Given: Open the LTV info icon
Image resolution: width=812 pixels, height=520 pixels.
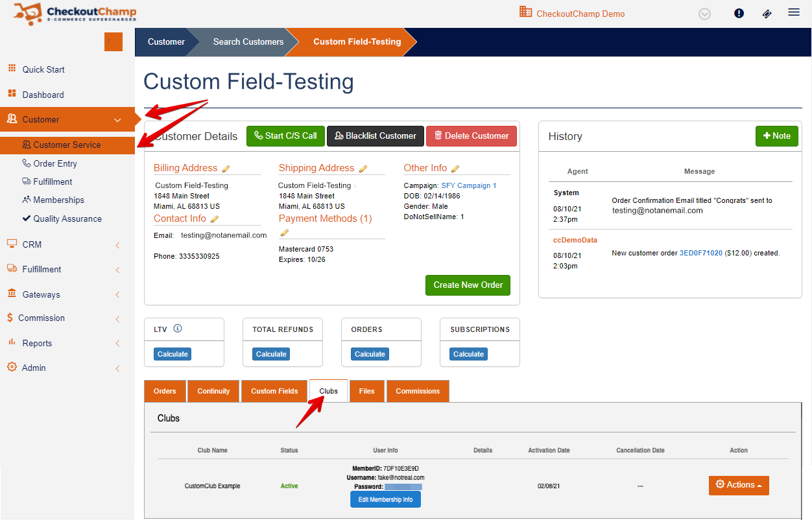Looking at the screenshot, I should tap(178, 329).
